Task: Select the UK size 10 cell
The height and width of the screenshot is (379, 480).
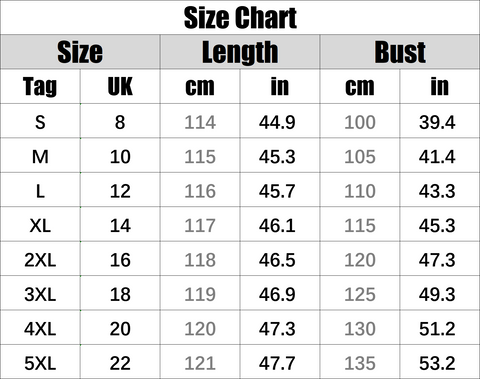Action: [120, 156]
